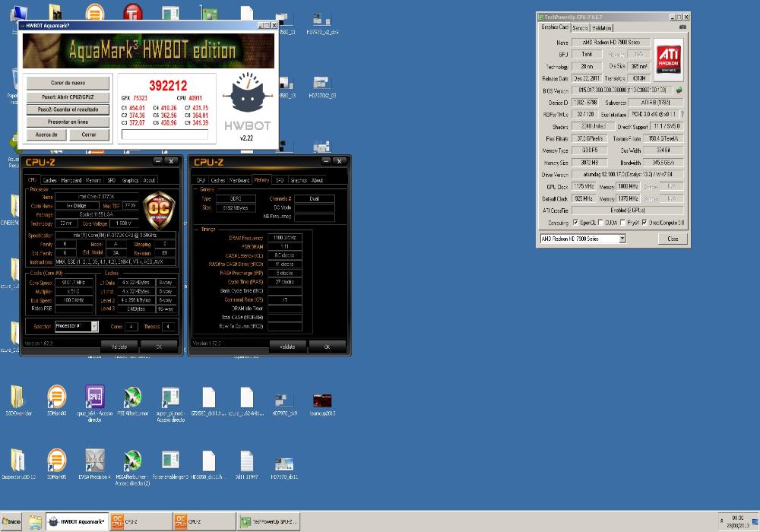This screenshot has height=532, width=760.
Task: Open the Inspector LOD 10 folder
Action: (x=18, y=464)
